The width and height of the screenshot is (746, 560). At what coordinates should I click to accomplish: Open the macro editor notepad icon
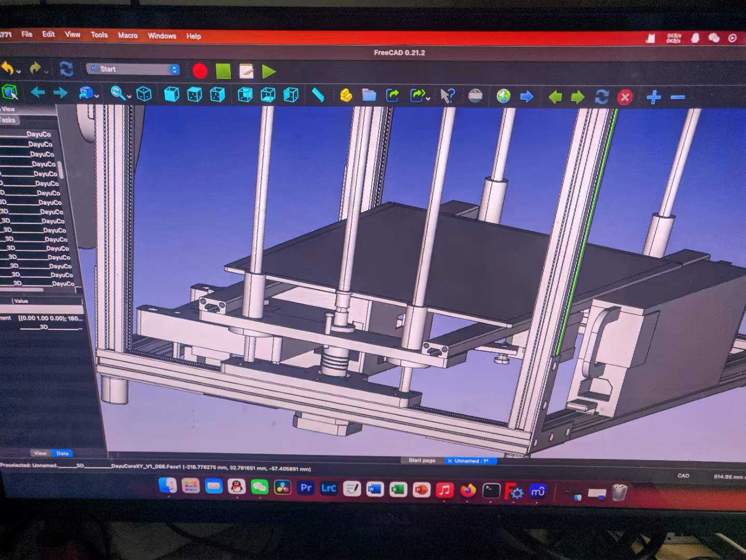(246, 71)
